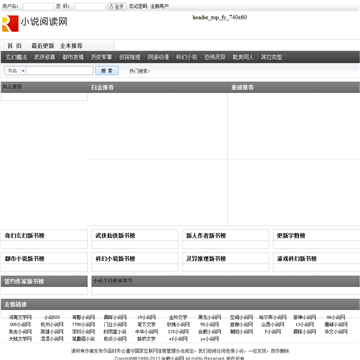Open the 玄幻魔法 category
The width and height of the screenshot is (360, 360).
tap(17, 57)
